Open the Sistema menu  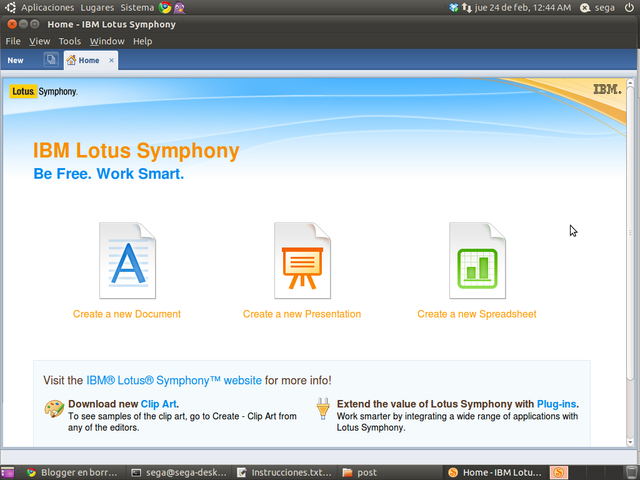coord(137,7)
